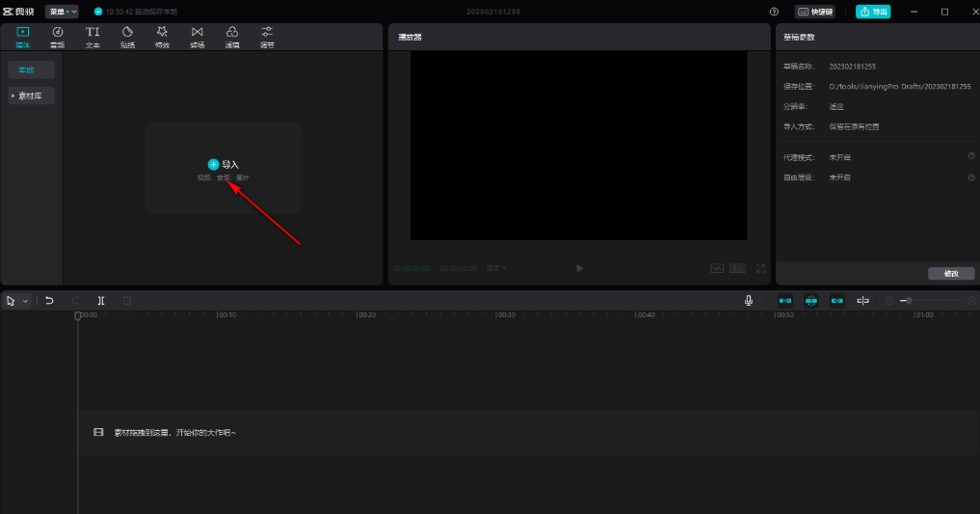980x514 pixels.
Task: Click the 导入 import button
Action: (223, 165)
